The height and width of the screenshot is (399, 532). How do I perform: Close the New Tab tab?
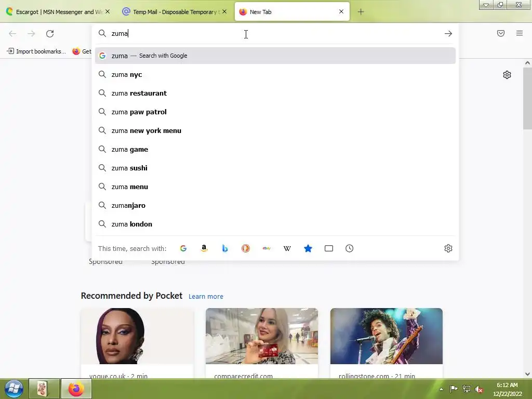coord(341,11)
